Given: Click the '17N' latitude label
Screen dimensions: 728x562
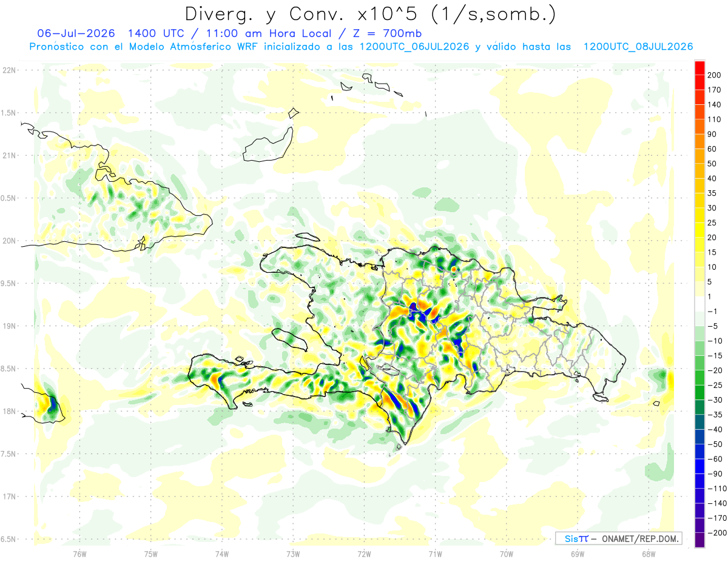Looking at the screenshot, I should pos(9,497).
